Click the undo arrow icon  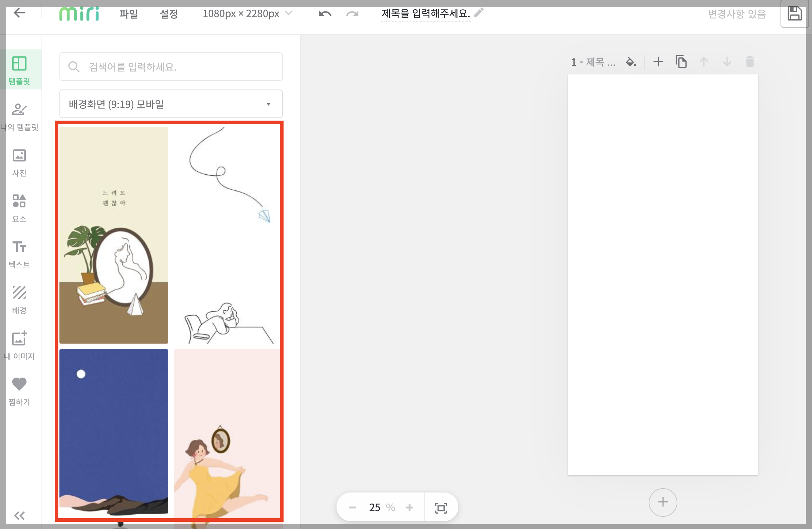coord(325,14)
